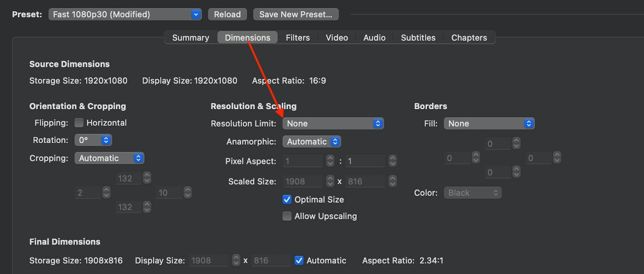Open the Filters tab
Screen dimensions: 644x274
(297, 37)
